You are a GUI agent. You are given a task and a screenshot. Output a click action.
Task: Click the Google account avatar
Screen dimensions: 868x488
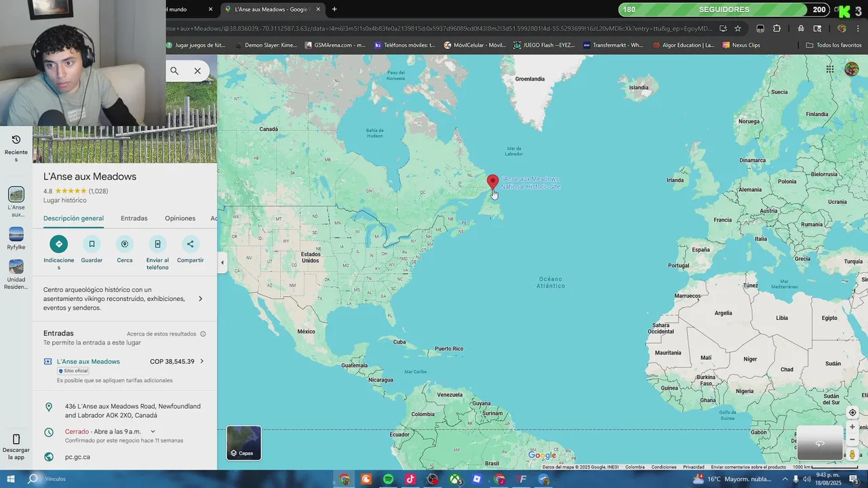(x=851, y=69)
